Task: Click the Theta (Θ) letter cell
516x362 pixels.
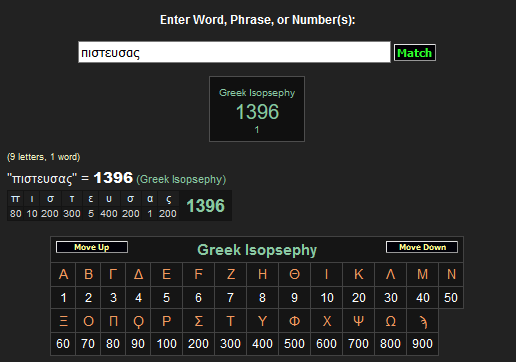Action: pos(294,274)
